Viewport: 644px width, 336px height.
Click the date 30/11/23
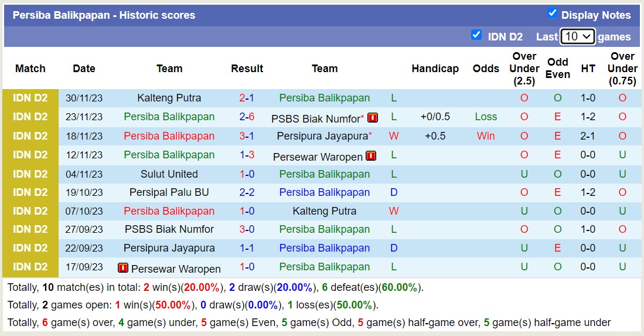pyautogui.click(x=84, y=98)
